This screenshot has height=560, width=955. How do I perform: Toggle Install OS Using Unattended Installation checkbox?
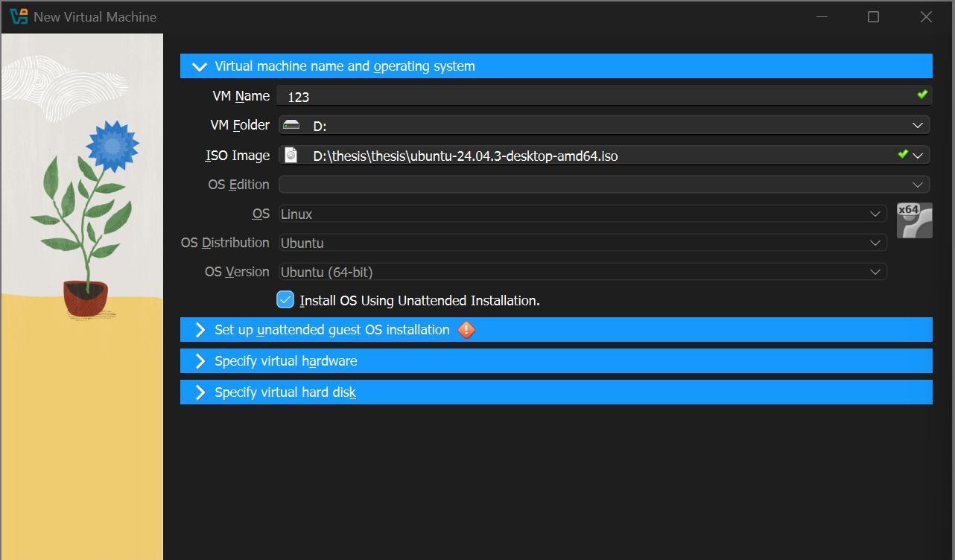click(x=285, y=300)
